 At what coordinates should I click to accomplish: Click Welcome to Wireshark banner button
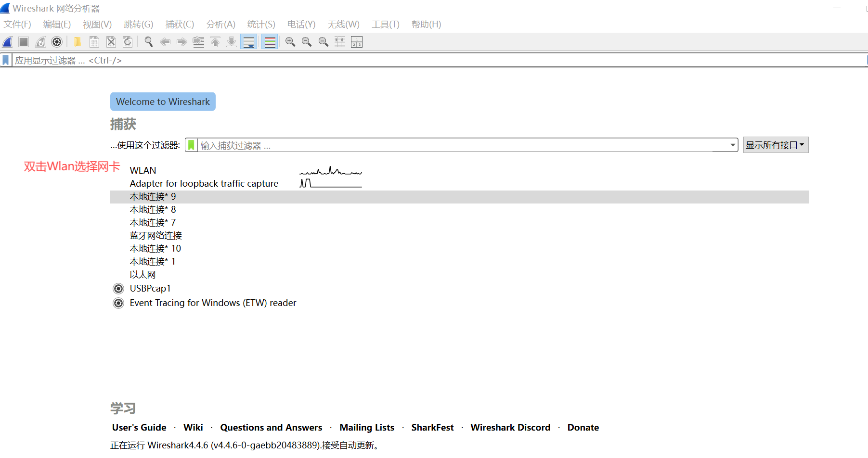point(163,102)
